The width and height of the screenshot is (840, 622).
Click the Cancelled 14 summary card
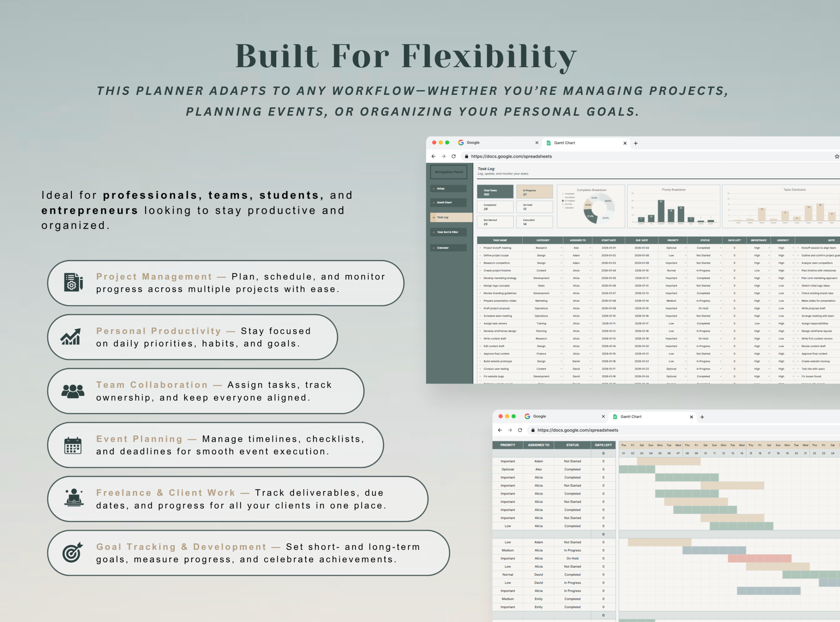pyautogui.click(x=534, y=222)
